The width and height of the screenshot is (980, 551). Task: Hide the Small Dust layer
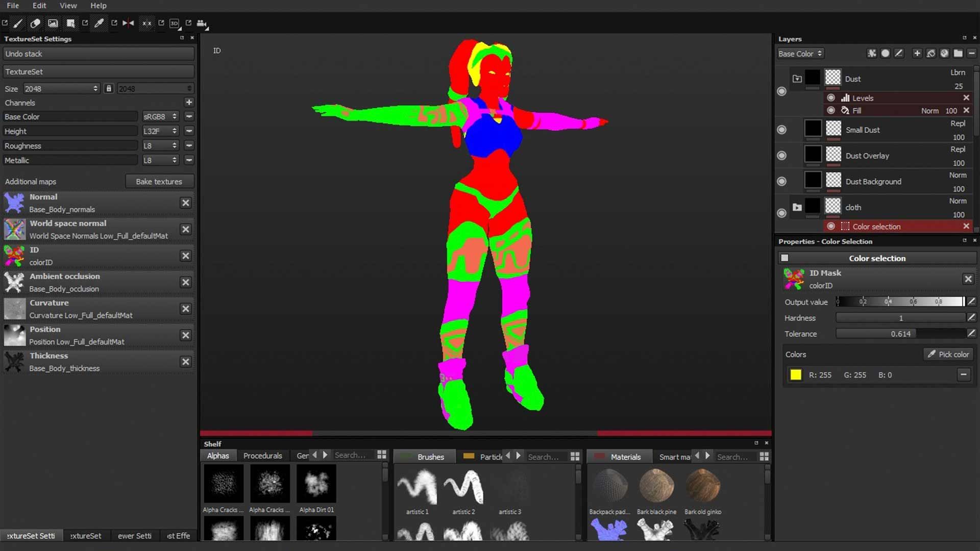click(781, 130)
